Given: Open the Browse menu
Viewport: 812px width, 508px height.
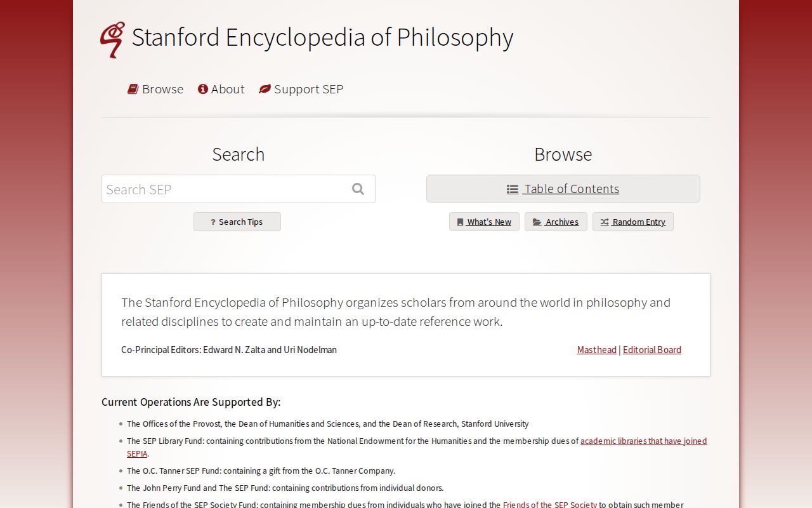Looking at the screenshot, I should point(162,89).
